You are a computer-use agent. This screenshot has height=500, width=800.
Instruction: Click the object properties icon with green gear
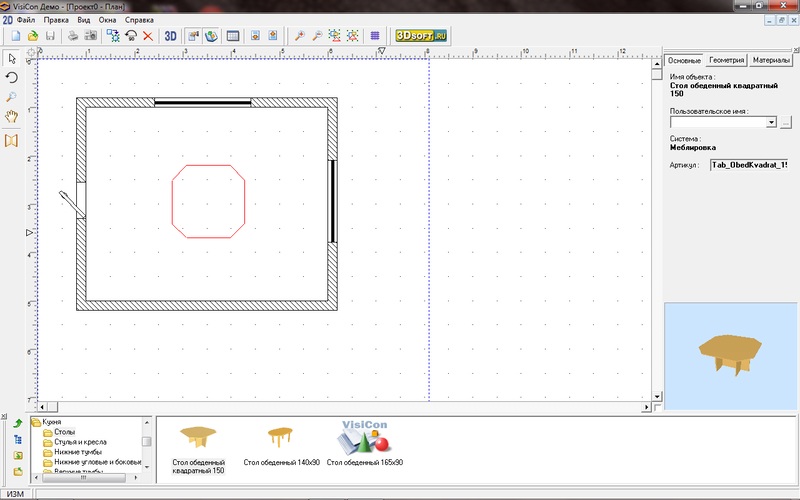point(113,36)
